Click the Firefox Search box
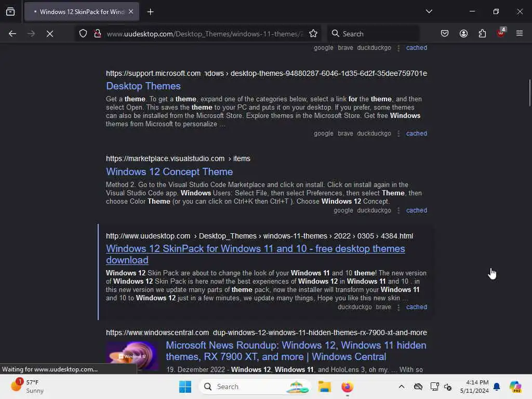 373,34
